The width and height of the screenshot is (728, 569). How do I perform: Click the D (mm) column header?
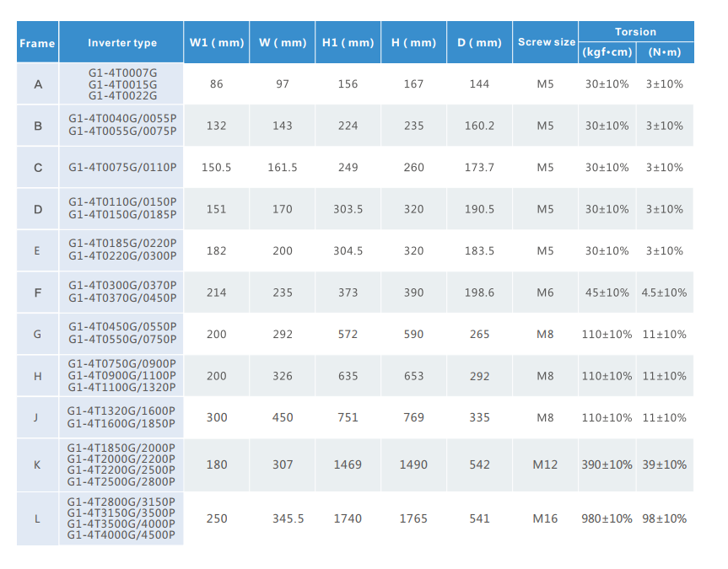[x=479, y=43]
